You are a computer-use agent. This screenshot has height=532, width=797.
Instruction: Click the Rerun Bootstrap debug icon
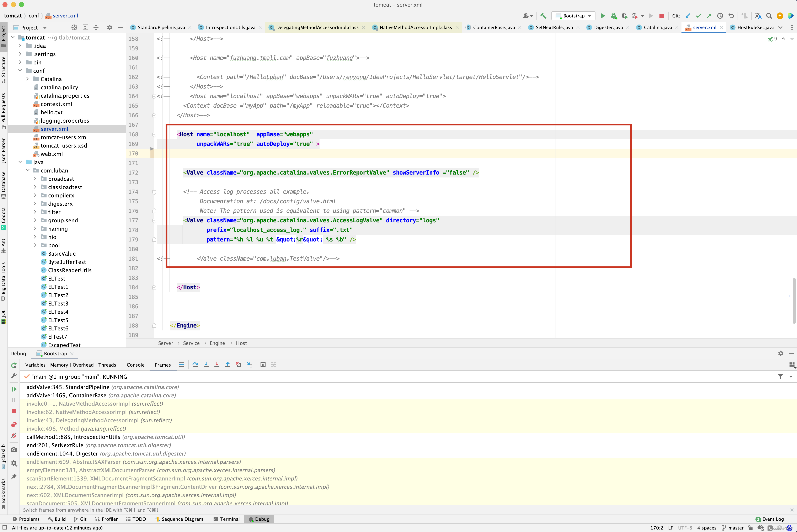coord(14,365)
